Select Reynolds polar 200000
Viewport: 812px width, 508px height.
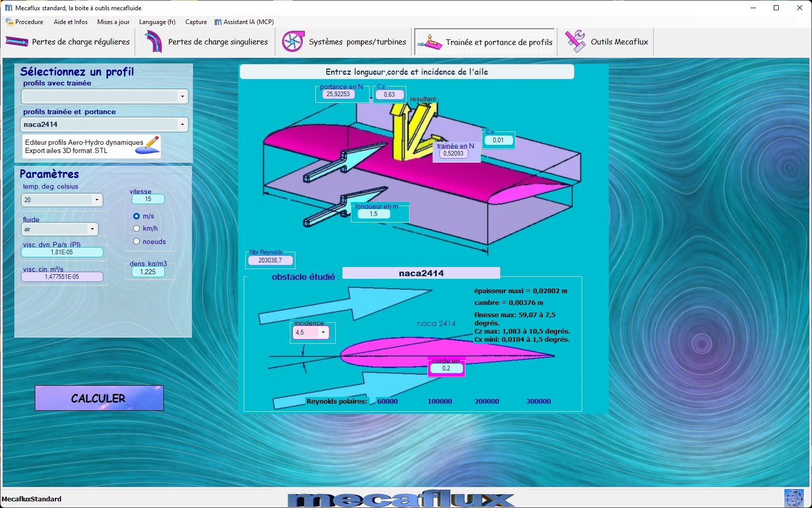[487, 402]
